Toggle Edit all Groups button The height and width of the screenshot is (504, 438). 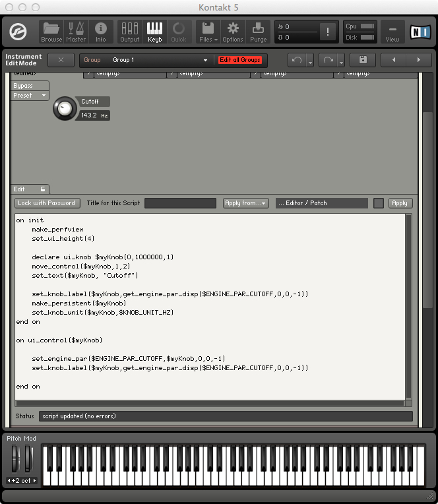pos(240,60)
